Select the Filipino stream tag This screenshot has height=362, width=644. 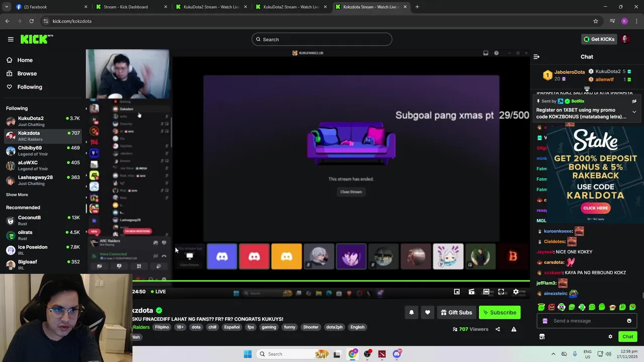[x=162, y=327]
